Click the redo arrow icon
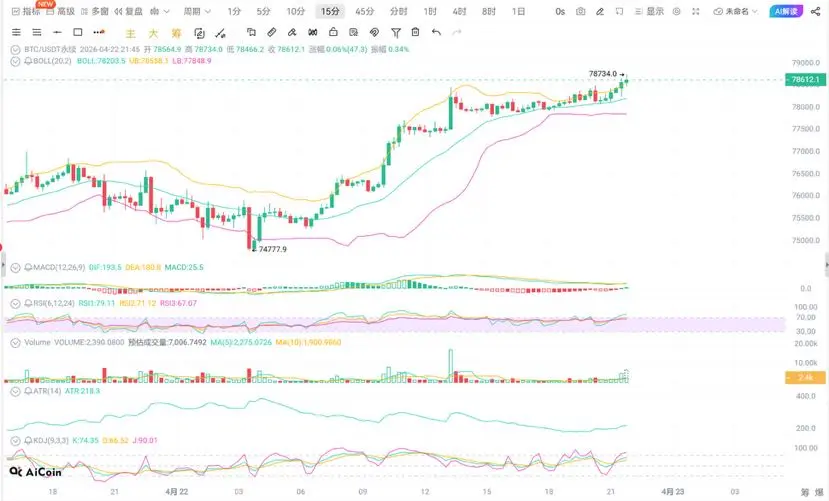829x501 pixels. coord(457,32)
